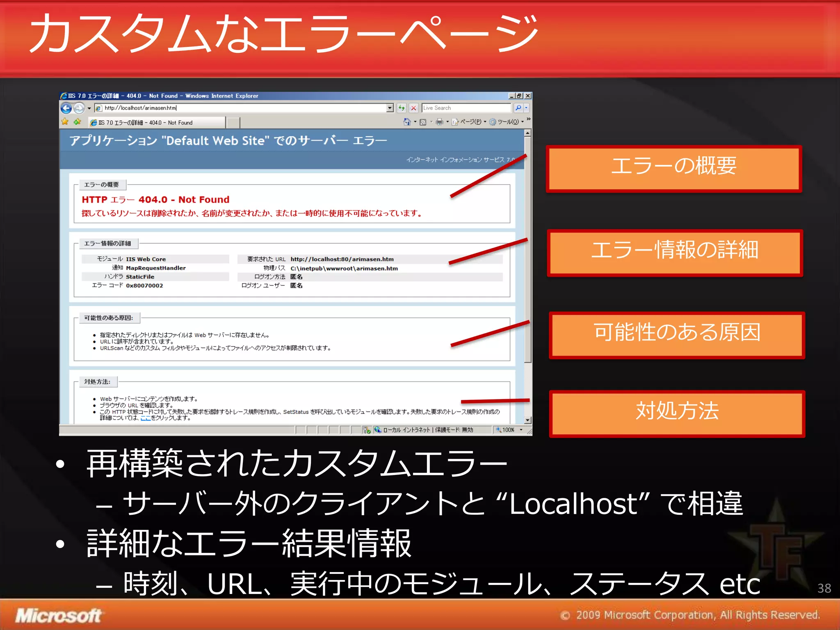Click the StaticFile handler value
Viewport: 840px width, 630px height.
pos(140,277)
